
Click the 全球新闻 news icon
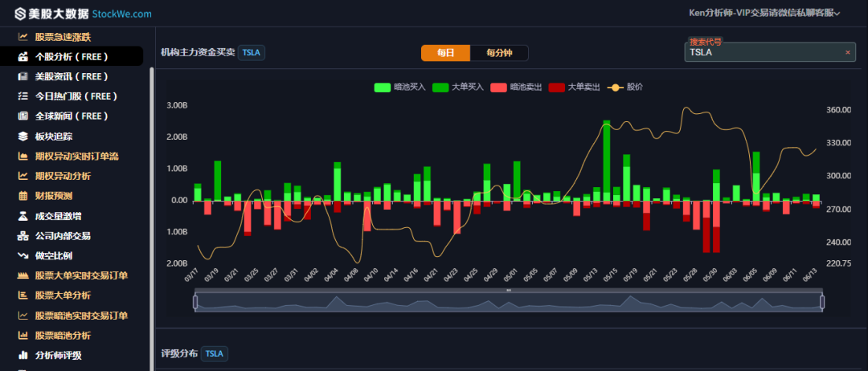coord(23,116)
